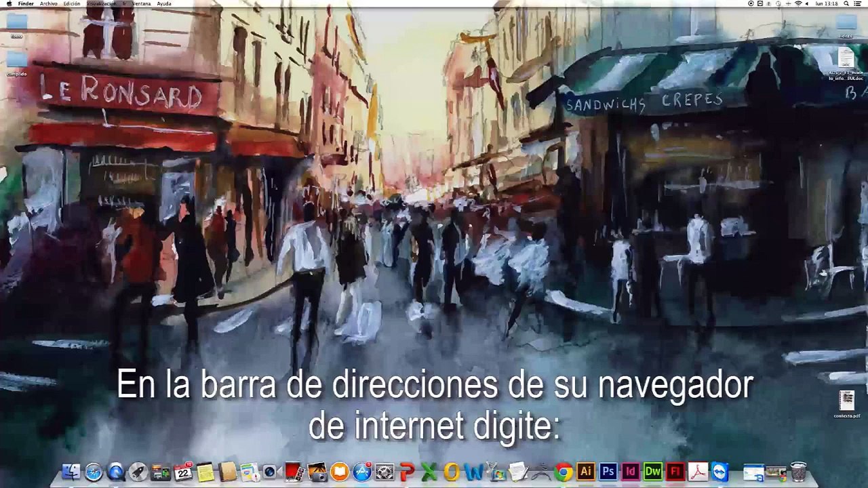The height and width of the screenshot is (488, 868).
Task: Open the Visualización menu
Action: tap(101, 3)
